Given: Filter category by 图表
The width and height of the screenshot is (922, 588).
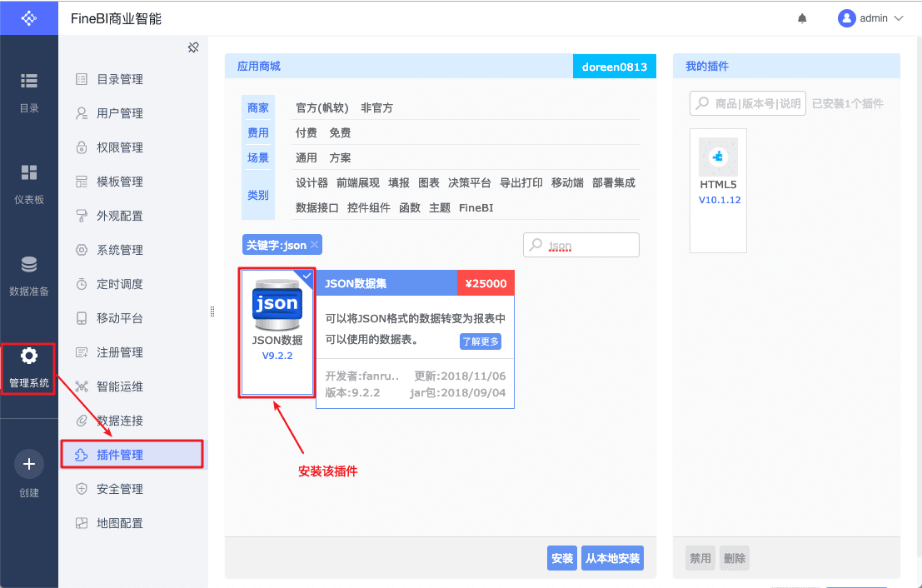Looking at the screenshot, I should (429, 183).
